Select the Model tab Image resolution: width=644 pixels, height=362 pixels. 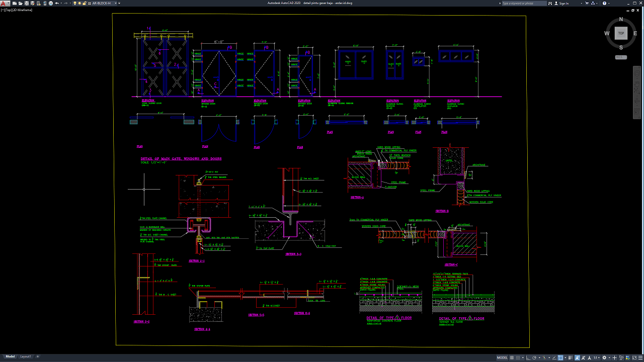click(10, 356)
